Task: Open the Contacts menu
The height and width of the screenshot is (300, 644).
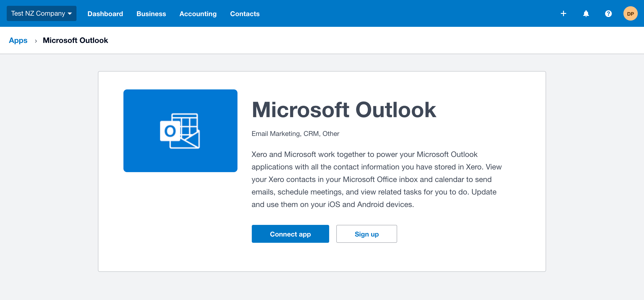Action: [x=244, y=14]
